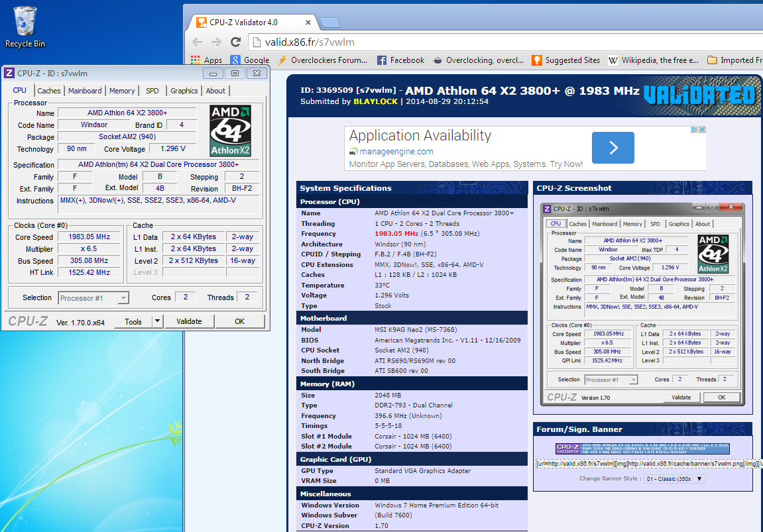
Task: Click the CPU-Z Validator favicon on the tab
Action: 201,23
